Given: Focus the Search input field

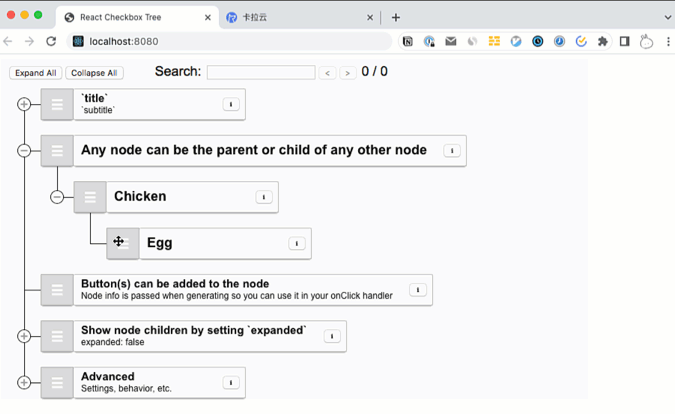Looking at the screenshot, I should pyautogui.click(x=260, y=73).
